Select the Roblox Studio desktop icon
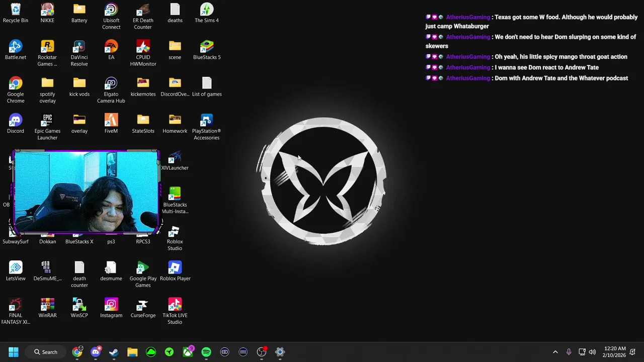 [175, 237]
